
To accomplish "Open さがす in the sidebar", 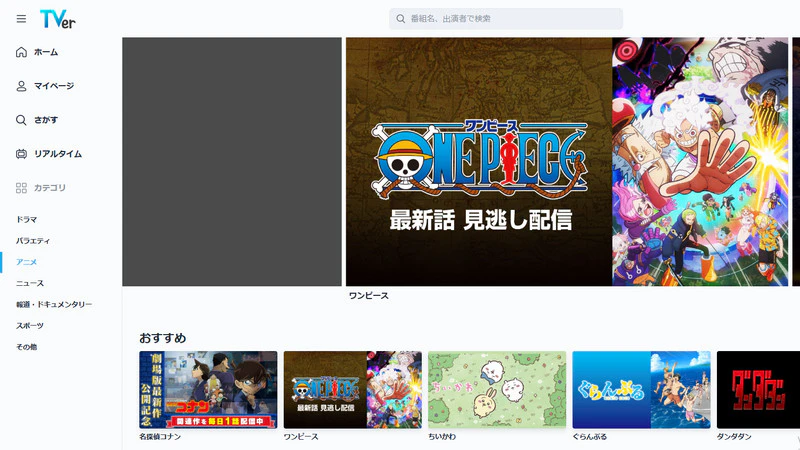I will point(46,120).
